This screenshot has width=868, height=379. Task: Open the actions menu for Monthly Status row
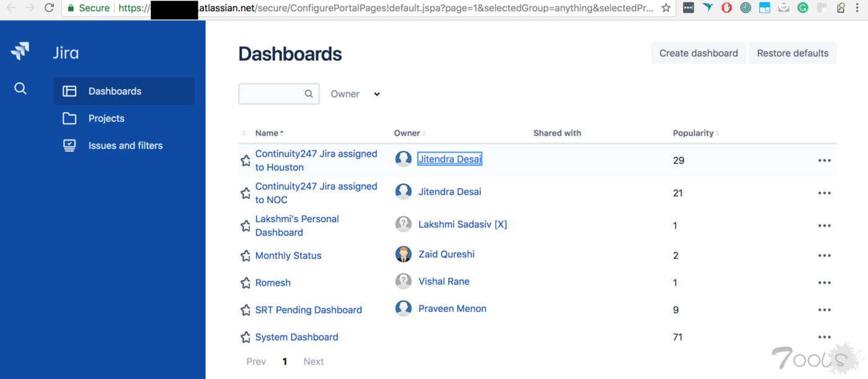824,255
